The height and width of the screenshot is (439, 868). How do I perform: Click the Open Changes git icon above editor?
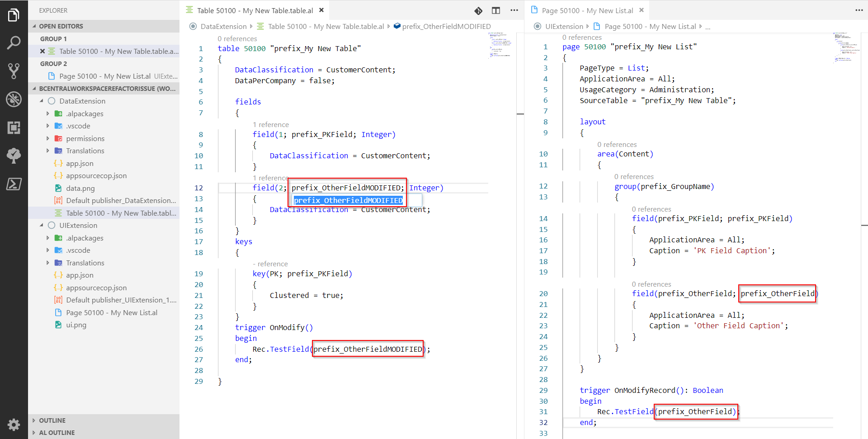(x=478, y=10)
